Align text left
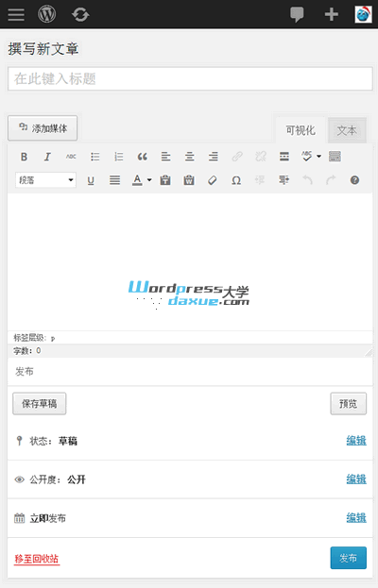The width and height of the screenshot is (378, 588). click(165, 157)
